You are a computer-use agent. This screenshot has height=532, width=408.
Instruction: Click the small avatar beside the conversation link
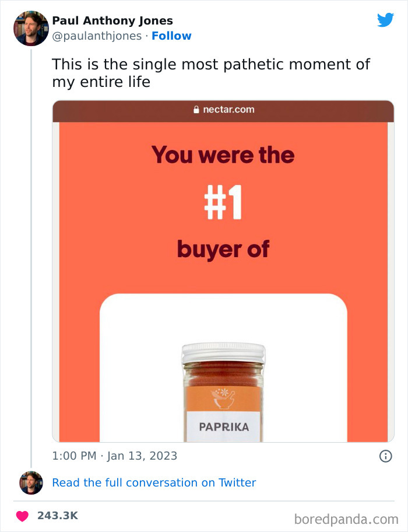30,482
